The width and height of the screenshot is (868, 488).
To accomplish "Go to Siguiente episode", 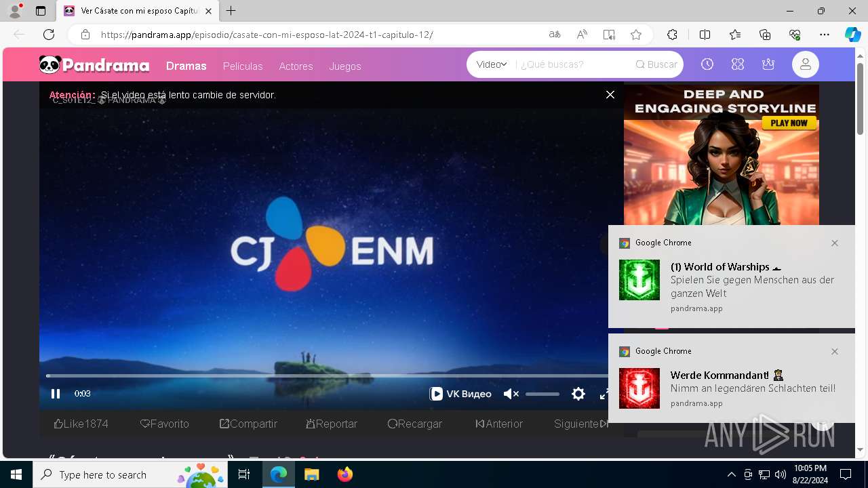I will click(x=581, y=424).
